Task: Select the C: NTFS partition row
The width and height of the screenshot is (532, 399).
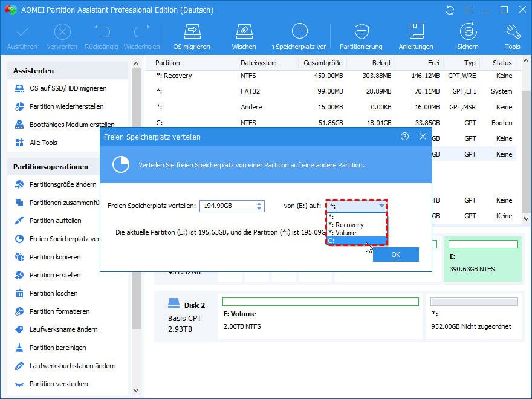Action: click(332, 123)
